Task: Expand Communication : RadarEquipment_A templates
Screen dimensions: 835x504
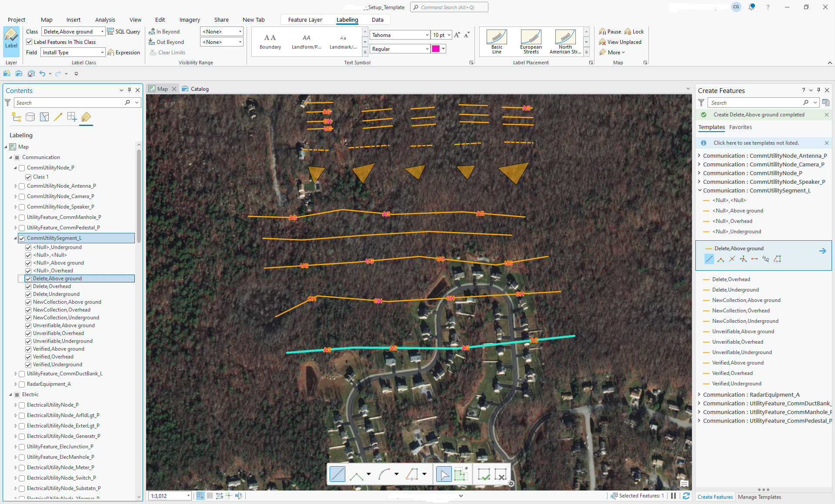Action: (699, 395)
